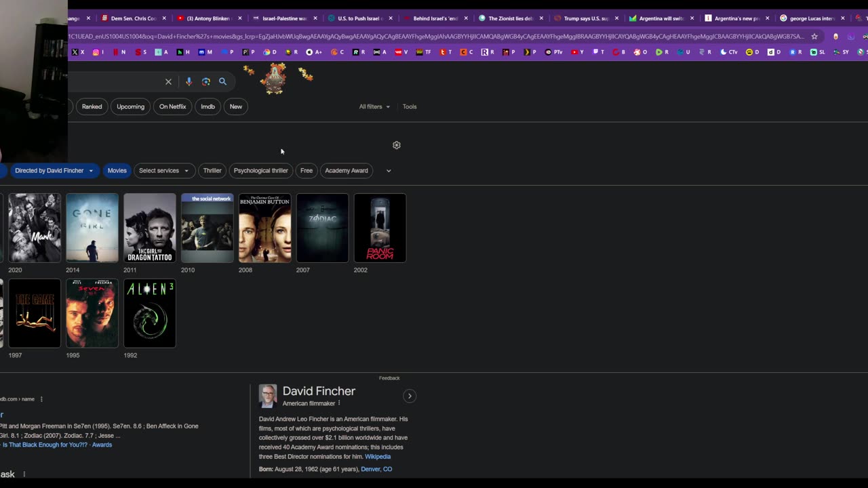
Task: Open the Select services dropdown
Action: pos(163,171)
